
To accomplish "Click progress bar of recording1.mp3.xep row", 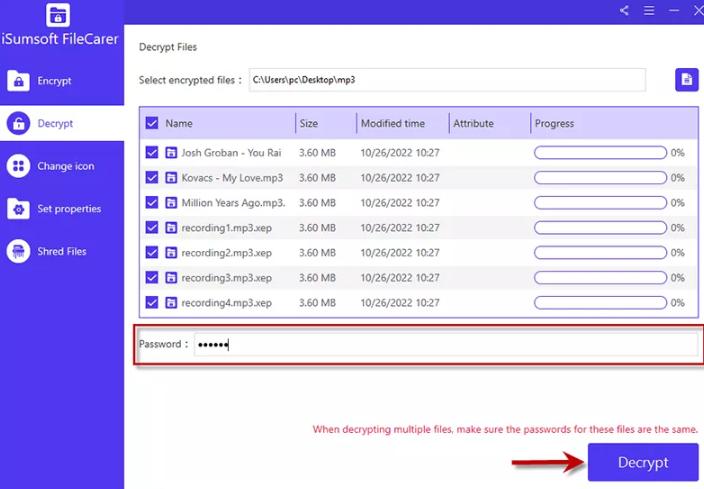I will 600,228.
